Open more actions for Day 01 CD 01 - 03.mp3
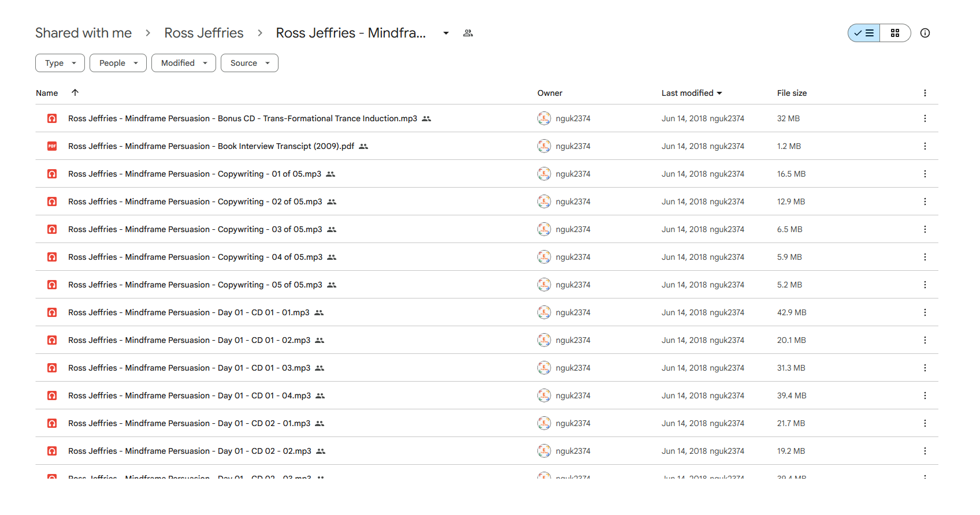This screenshot has width=980, height=515. tap(925, 368)
